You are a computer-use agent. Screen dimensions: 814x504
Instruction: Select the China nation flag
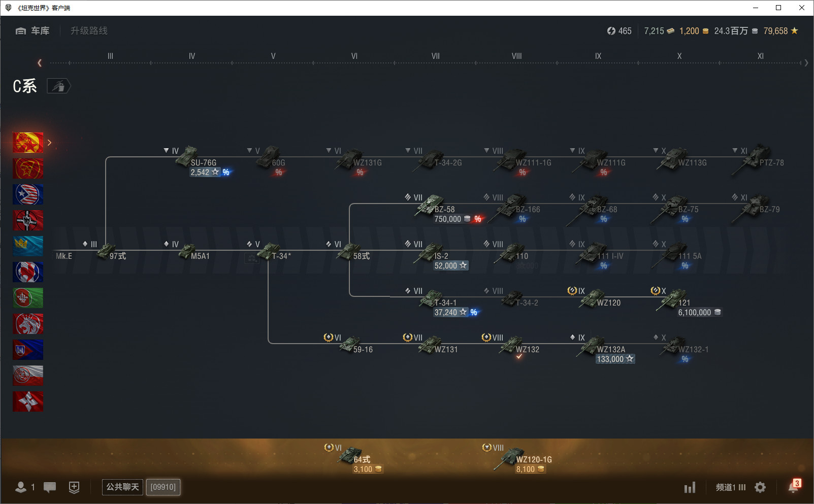(28, 143)
